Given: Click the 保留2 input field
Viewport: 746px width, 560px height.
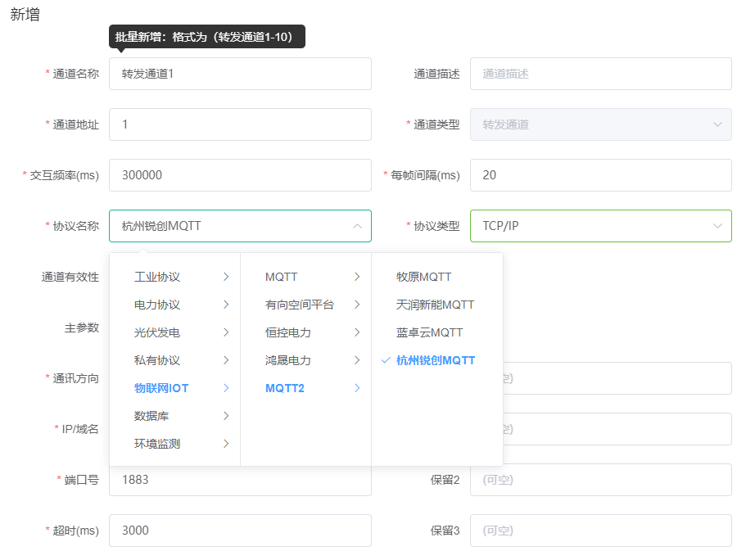Looking at the screenshot, I should point(601,480).
